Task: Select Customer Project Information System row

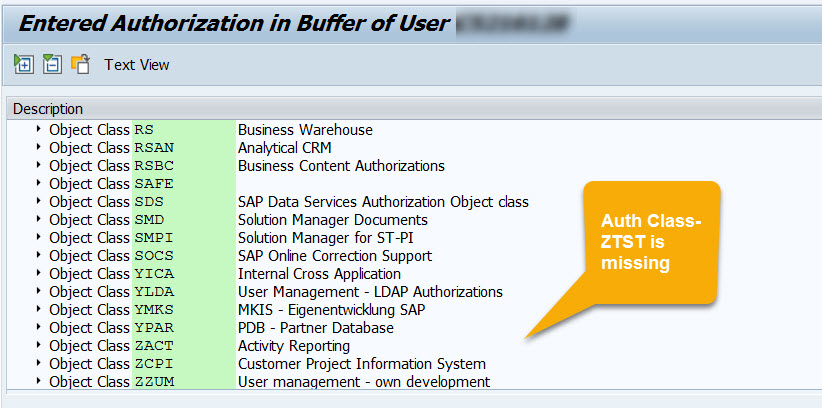Action: click(361, 364)
